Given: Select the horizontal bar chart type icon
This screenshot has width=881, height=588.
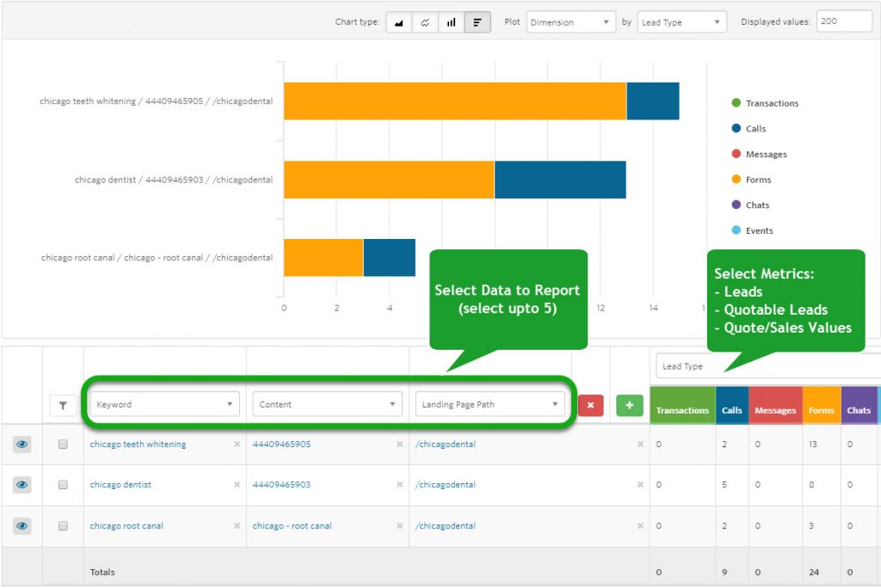Looking at the screenshot, I should point(477,22).
